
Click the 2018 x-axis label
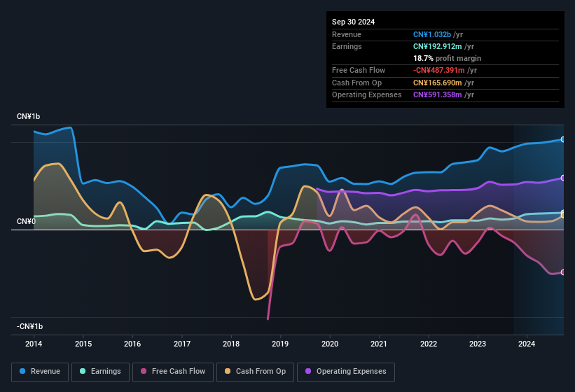(231, 344)
